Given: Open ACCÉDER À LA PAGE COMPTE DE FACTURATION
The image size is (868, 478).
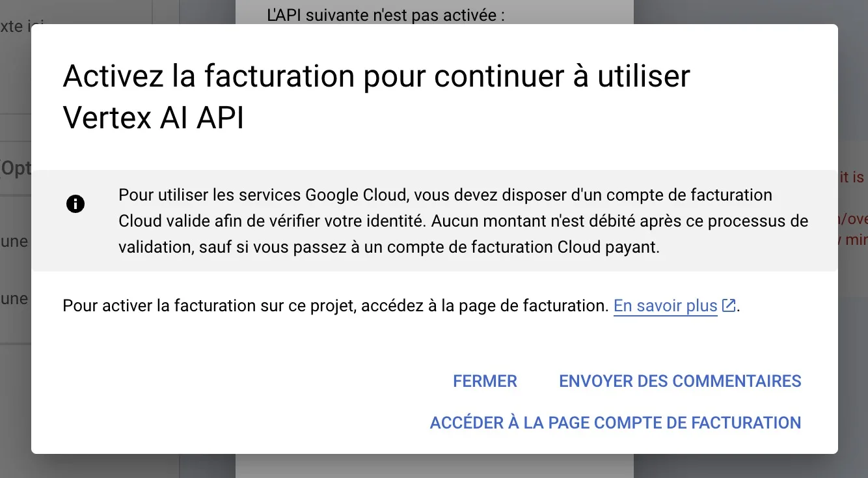Looking at the screenshot, I should [615, 423].
